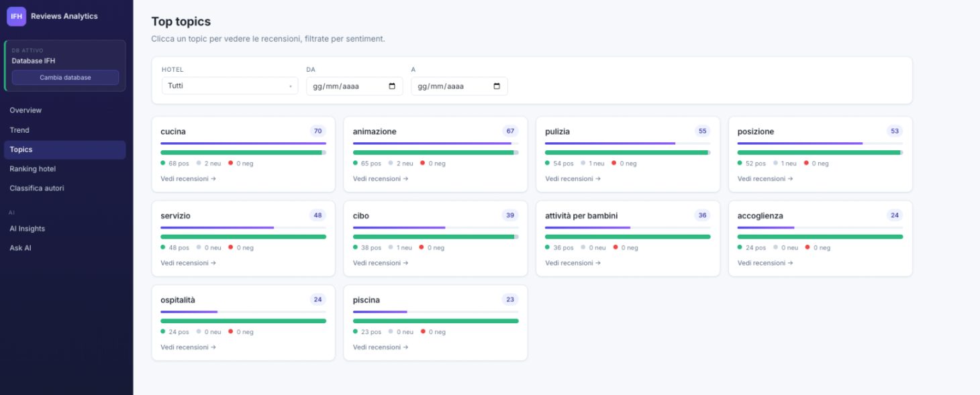Click Vedi recensioni link for animazione
This screenshot has height=395, width=980.
381,179
